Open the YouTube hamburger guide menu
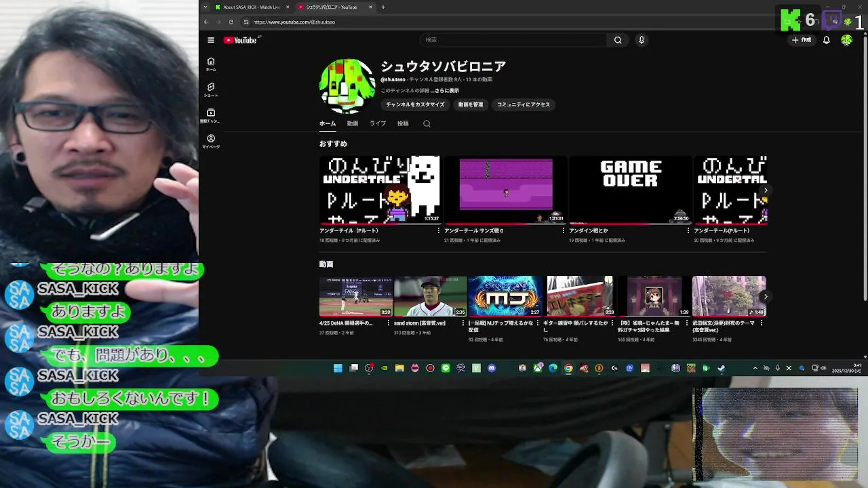The height and width of the screenshot is (488, 868). [x=211, y=40]
